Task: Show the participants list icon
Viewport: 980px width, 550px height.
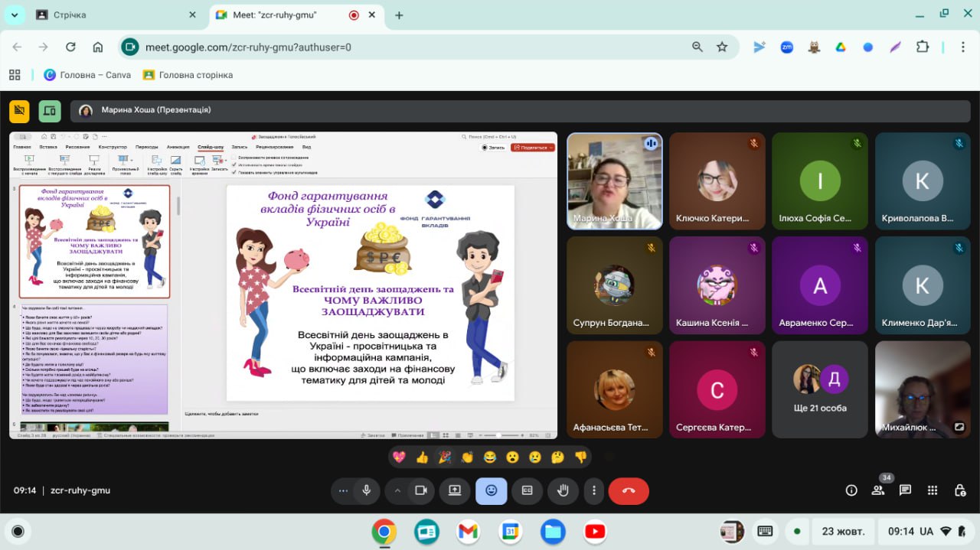Action: pyautogui.click(x=878, y=490)
